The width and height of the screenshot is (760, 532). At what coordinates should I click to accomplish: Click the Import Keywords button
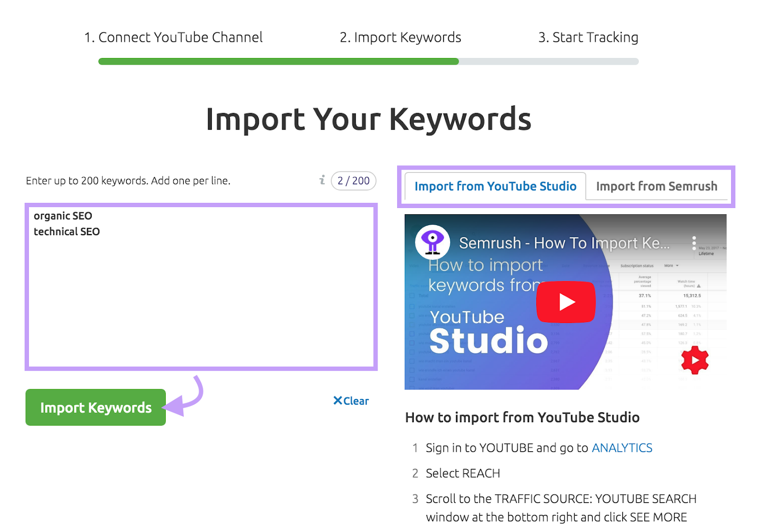95,407
